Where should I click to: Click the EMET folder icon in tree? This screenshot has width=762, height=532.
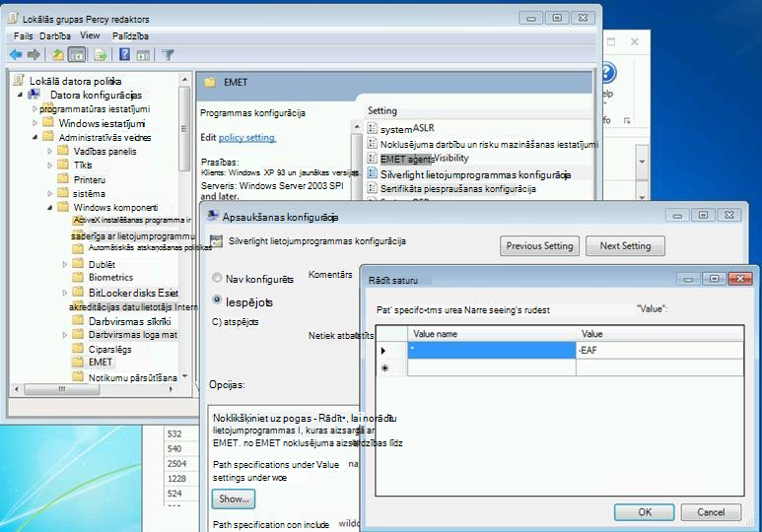click(x=78, y=362)
